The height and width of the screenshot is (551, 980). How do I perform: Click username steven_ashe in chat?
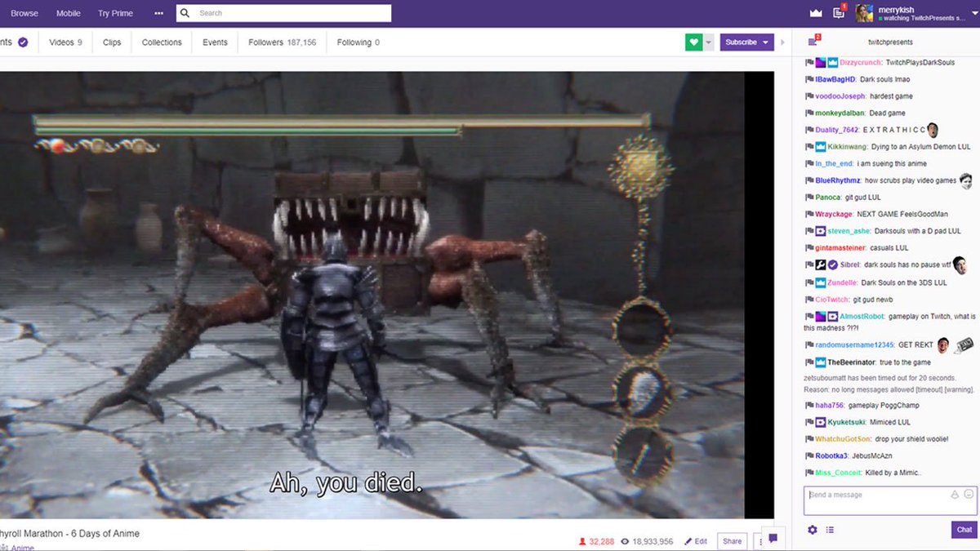click(849, 232)
